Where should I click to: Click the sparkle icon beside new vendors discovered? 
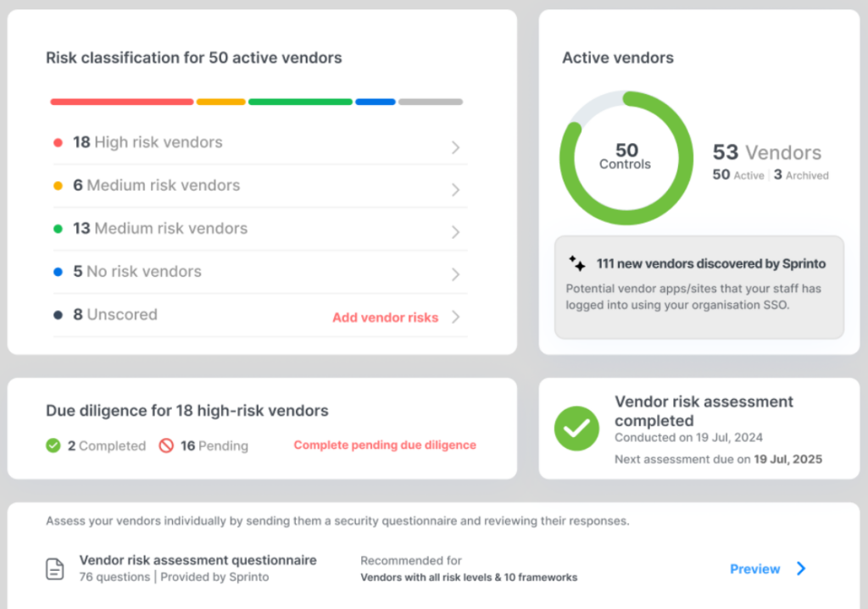tap(577, 263)
